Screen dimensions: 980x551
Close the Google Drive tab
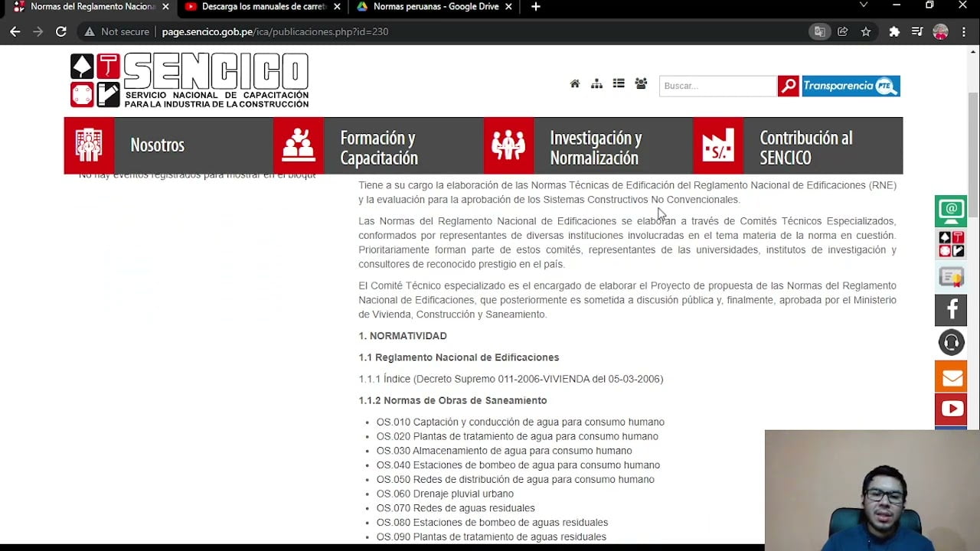[x=509, y=7]
